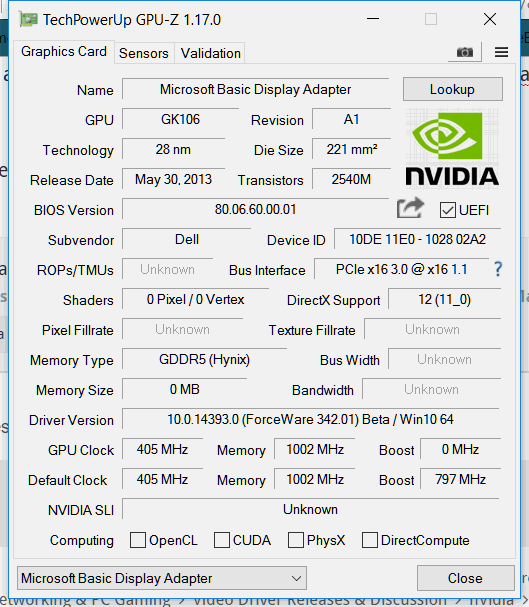Check the PhysX checkbox
Image resolution: width=529 pixels, height=607 pixels.
[x=296, y=540]
